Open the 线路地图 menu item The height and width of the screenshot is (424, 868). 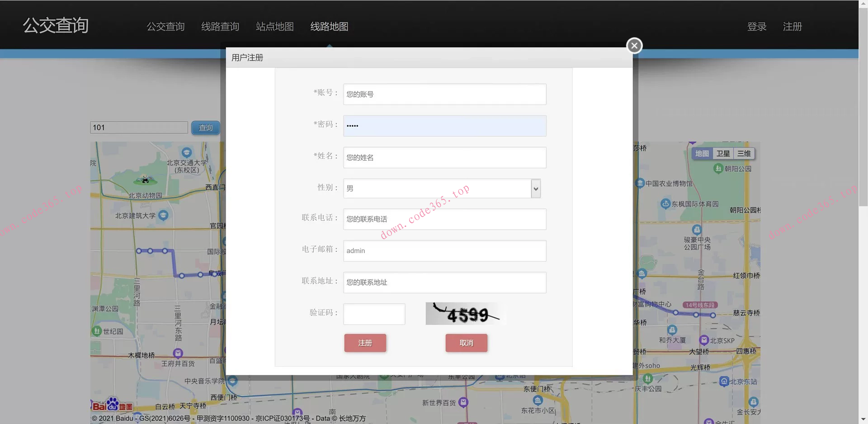tap(329, 27)
